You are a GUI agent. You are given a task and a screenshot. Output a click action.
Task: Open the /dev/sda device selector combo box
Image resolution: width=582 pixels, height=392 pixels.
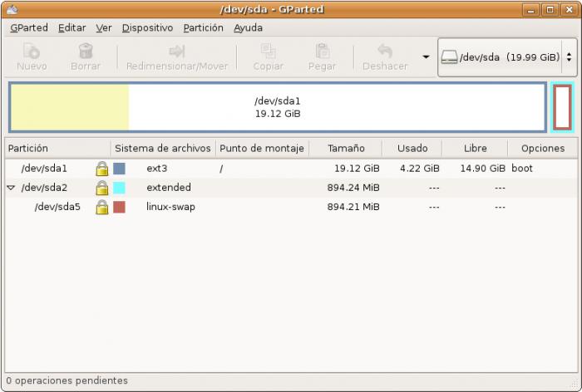(x=507, y=57)
